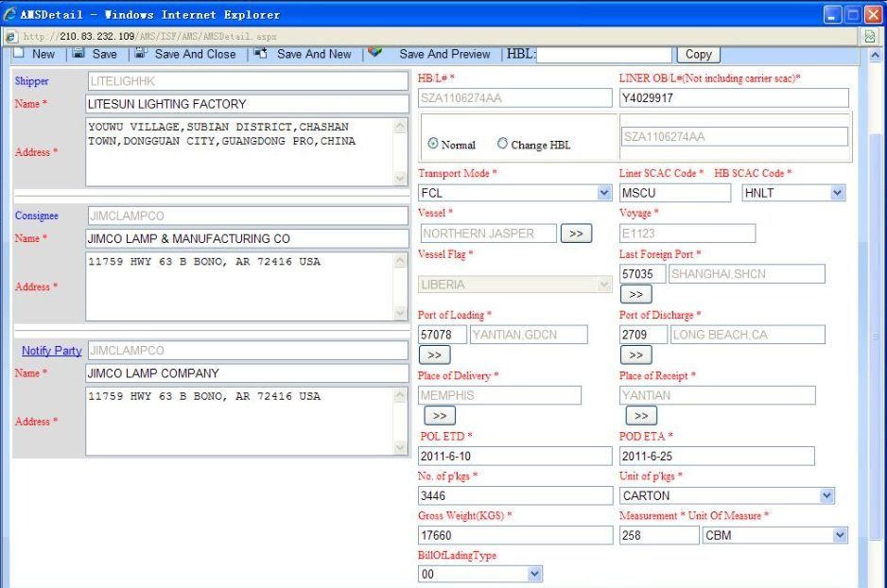Screen dimensions: 887x588
Task: Click the Place of Delivery field MEMPHIS
Action: (x=500, y=395)
